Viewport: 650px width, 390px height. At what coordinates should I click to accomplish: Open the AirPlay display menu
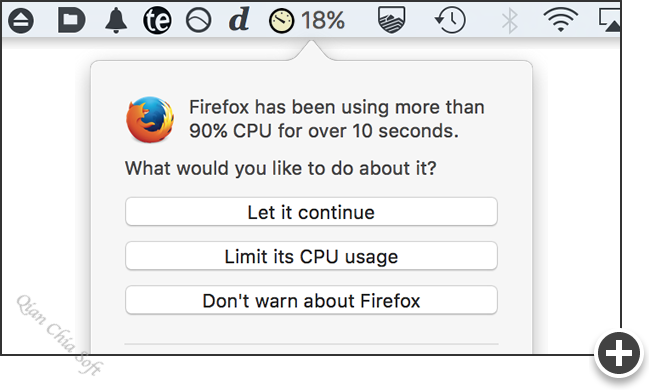click(x=609, y=20)
